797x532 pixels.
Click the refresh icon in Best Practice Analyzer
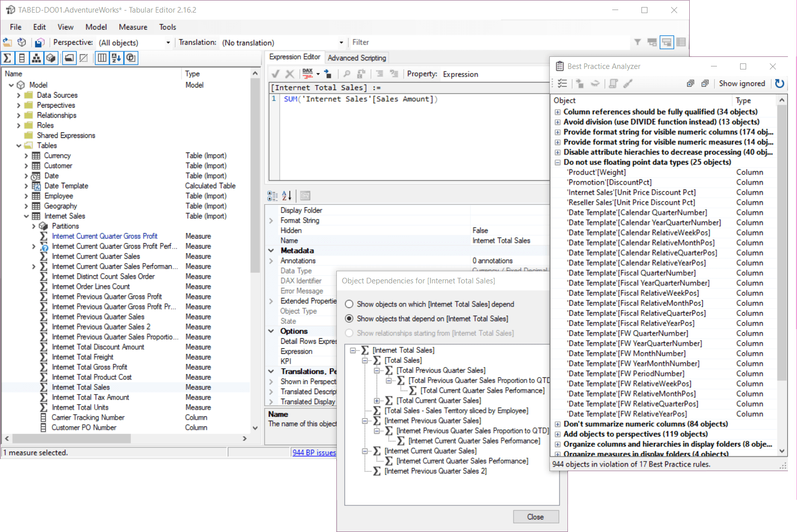(x=780, y=84)
